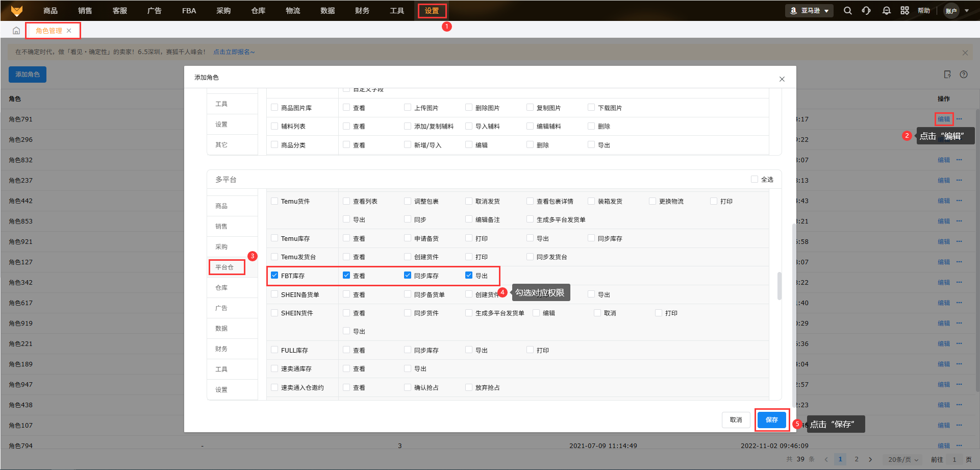
Task: Select 平台仓 in the left category list
Action: pos(224,267)
